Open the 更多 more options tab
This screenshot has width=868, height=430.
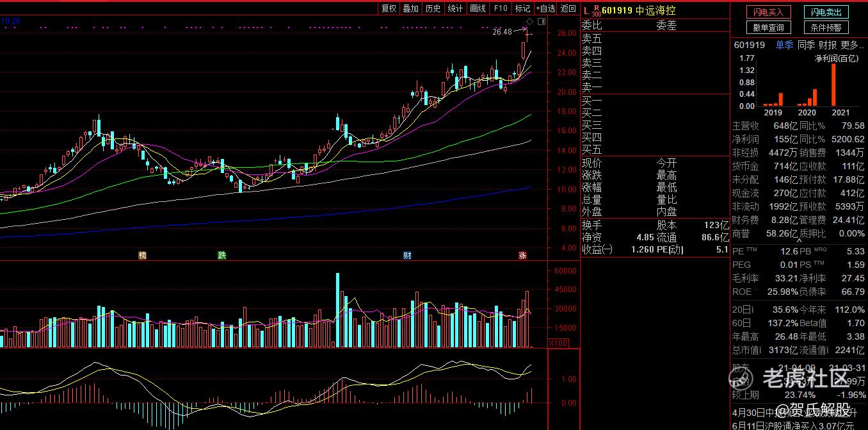click(853, 45)
